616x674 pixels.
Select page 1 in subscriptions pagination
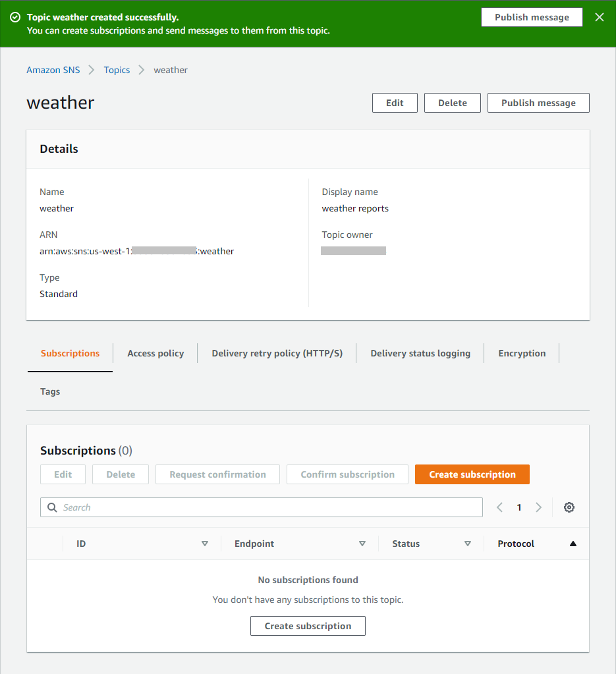point(519,507)
